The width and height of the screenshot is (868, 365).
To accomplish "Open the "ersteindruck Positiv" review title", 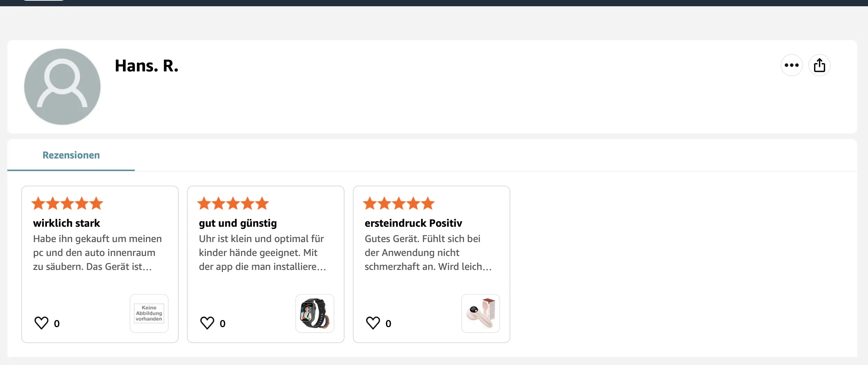I will [413, 223].
